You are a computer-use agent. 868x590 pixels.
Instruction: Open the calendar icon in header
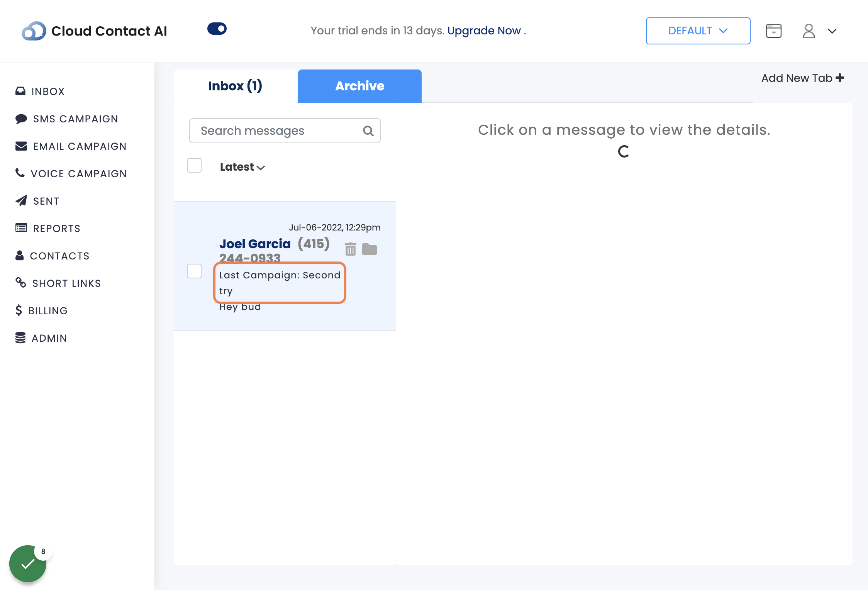click(773, 31)
